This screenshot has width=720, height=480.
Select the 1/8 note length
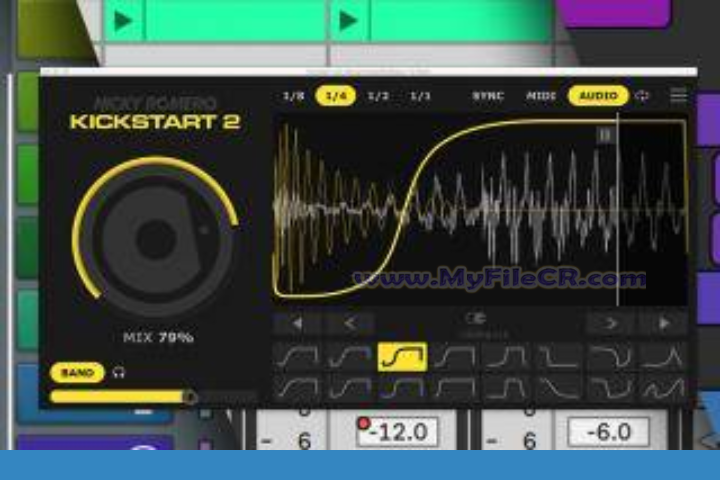pos(293,96)
